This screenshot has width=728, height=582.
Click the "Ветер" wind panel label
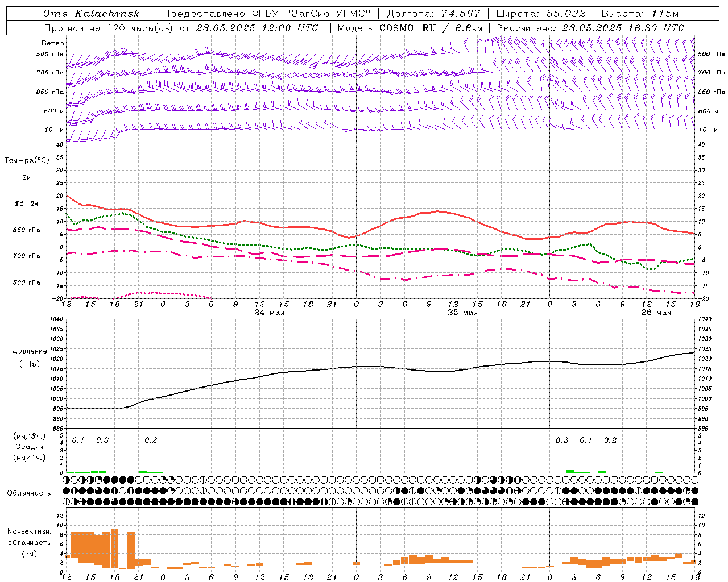(53, 43)
